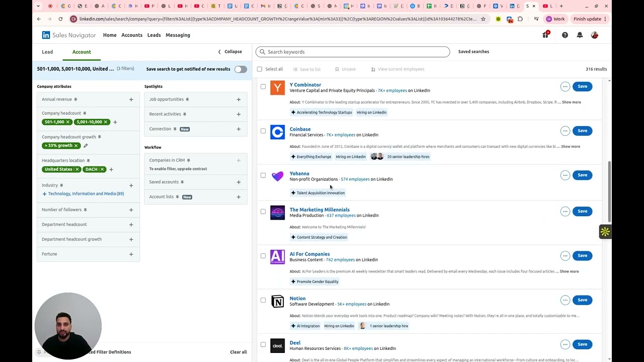Open more options for Yohanna

[x=565, y=175]
